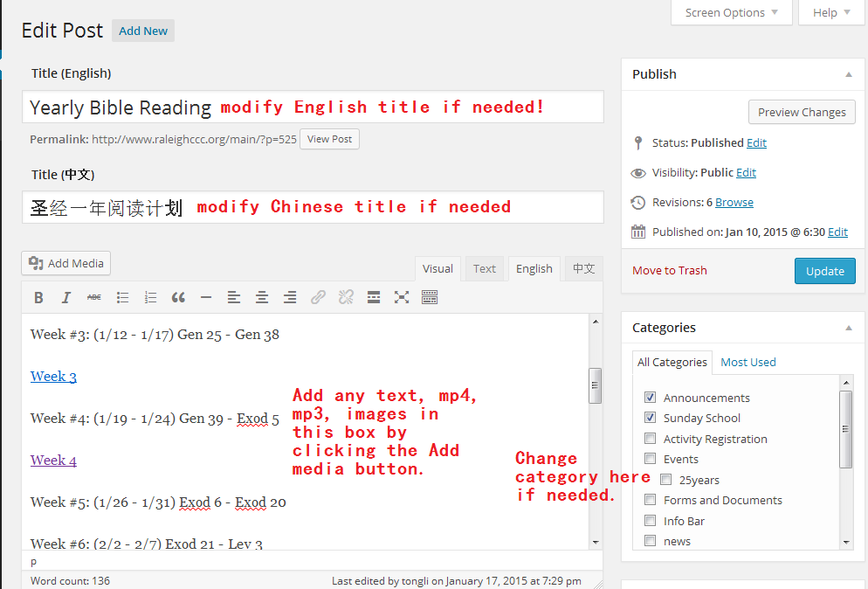The width and height of the screenshot is (868, 589).
Task: Switch to the Text editor tab
Action: point(485,269)
